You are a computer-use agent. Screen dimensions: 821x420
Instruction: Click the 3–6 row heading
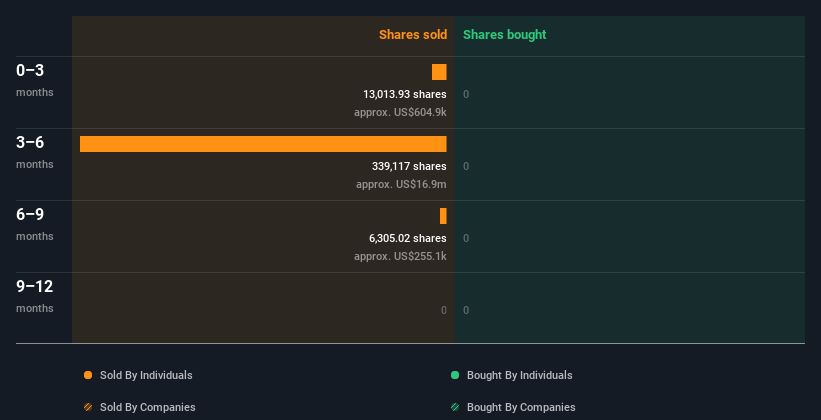click(30, 142)
